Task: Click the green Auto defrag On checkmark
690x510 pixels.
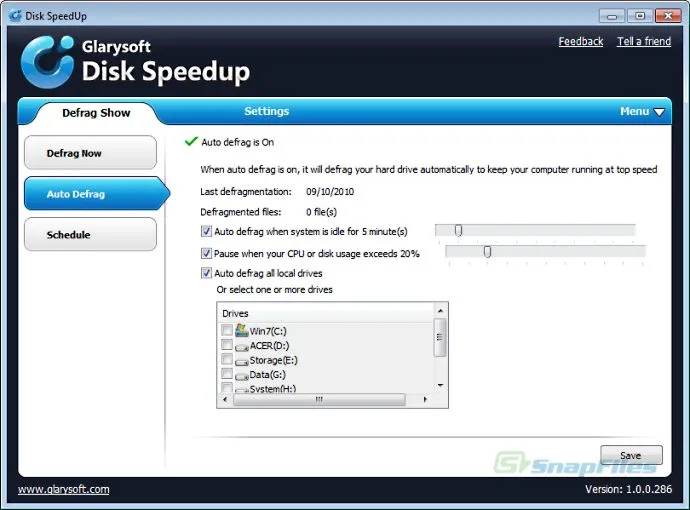Action: (191, 141)
